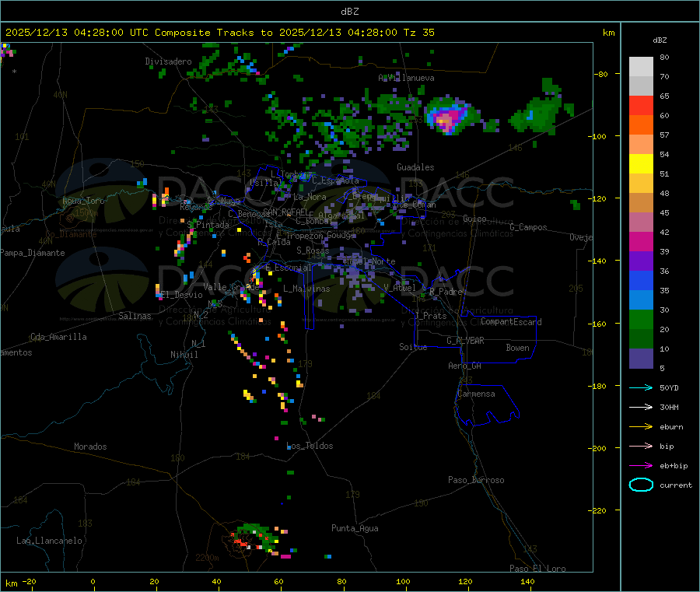Viewport: 700px width, 592px height.
Task: Click the timestamp header text '2025/12/13 04:28:00 UTC'
Action: pyautogui.click(x=76, y=33)
